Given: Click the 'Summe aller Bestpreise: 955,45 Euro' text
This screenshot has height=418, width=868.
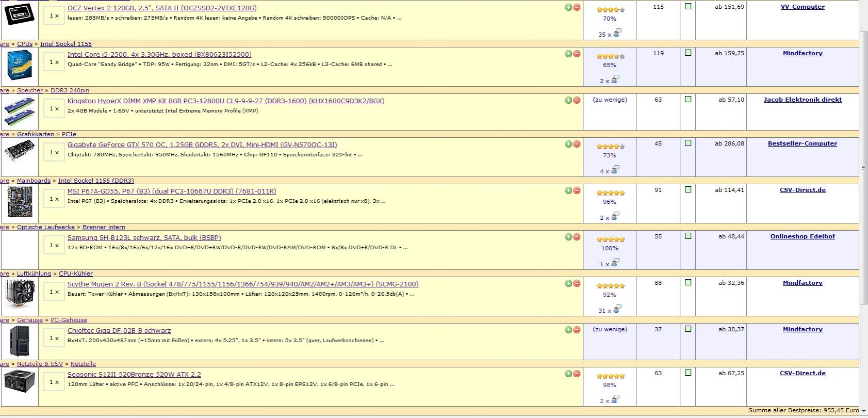Looking at the screenshot, I should [804, 410].
